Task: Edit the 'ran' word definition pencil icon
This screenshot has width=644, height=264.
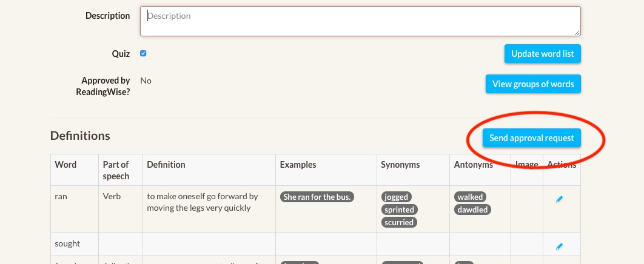Action: 559,199
